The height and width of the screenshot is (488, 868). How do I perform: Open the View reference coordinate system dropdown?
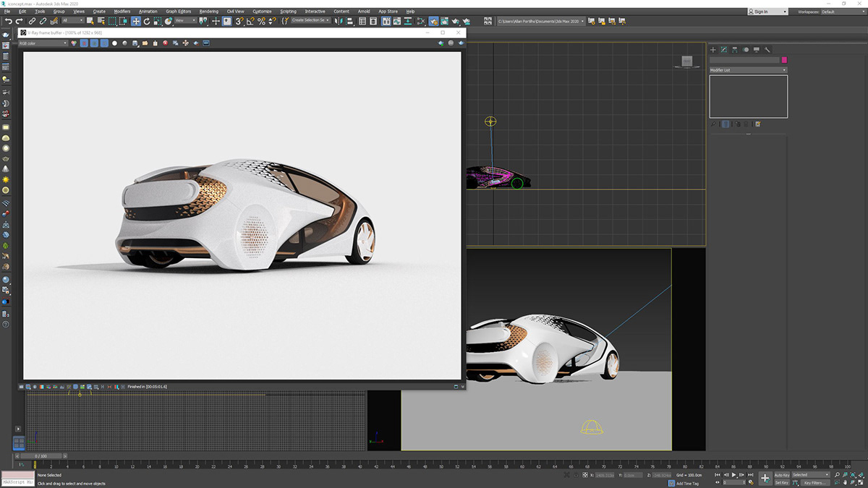pyautogui.click(x=185, y=21)
